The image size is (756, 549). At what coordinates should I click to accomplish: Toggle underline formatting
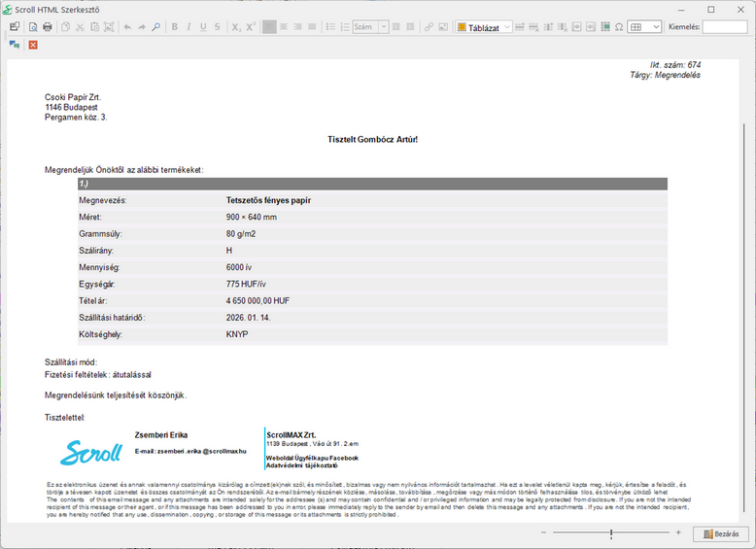coord(203,27)
